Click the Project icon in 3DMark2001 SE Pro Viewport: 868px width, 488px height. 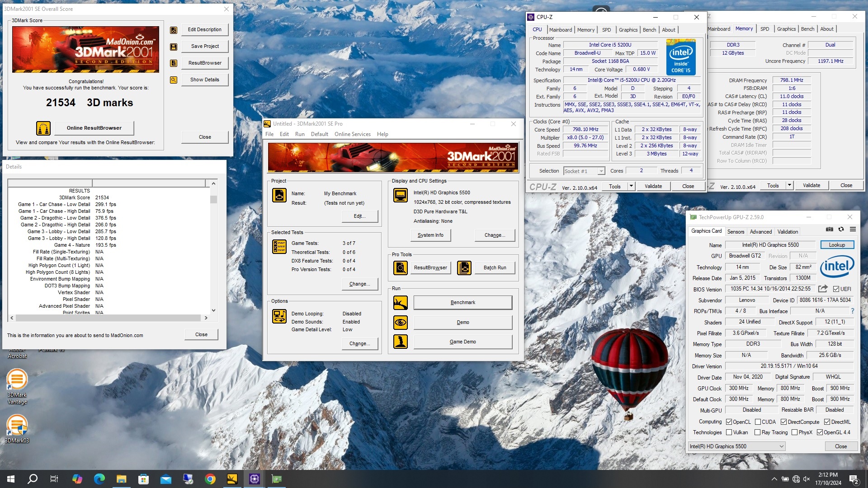tap(279, 195)
